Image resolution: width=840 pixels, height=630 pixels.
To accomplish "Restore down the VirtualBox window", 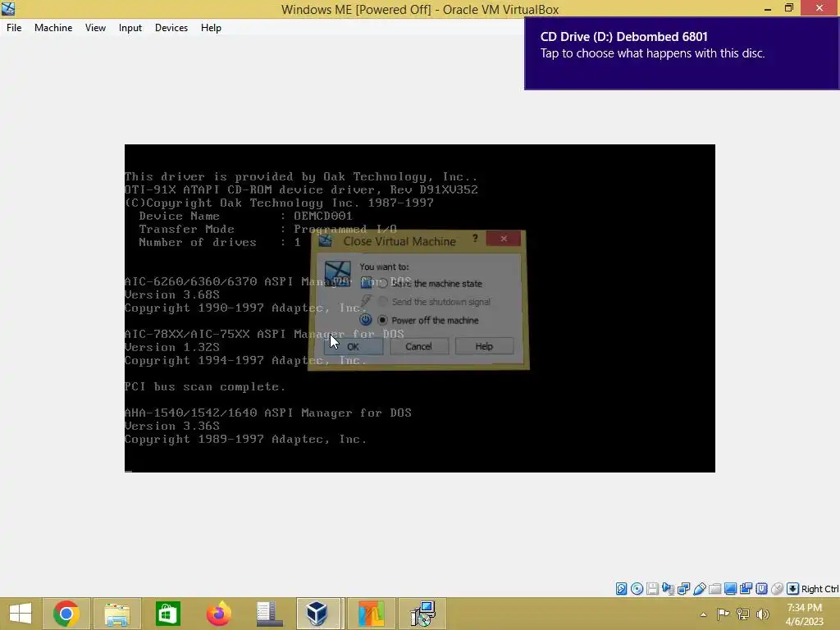I will [789, 8].
